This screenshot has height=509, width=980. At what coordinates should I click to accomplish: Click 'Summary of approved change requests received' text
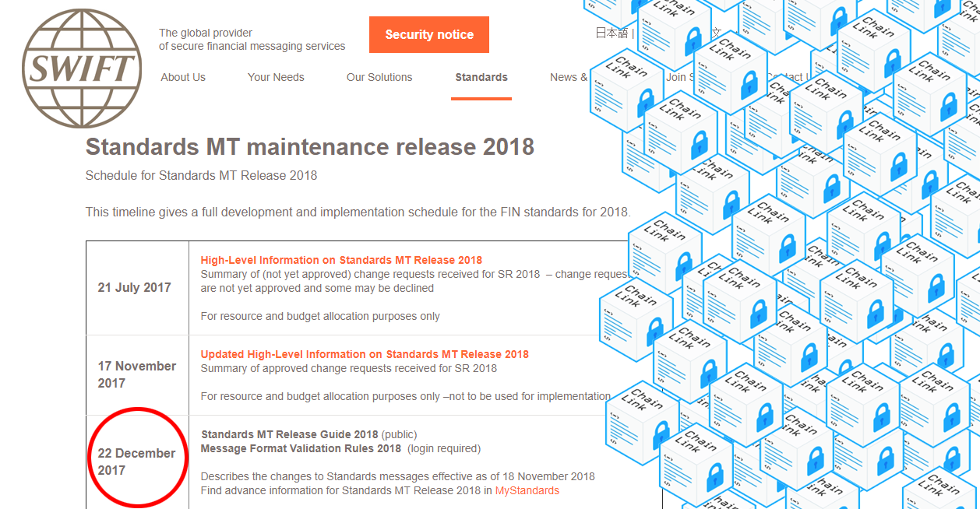(349, 368)
